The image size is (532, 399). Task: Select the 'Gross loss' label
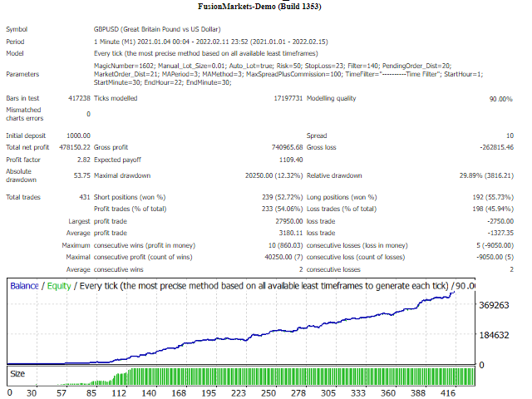pos(321,147)
